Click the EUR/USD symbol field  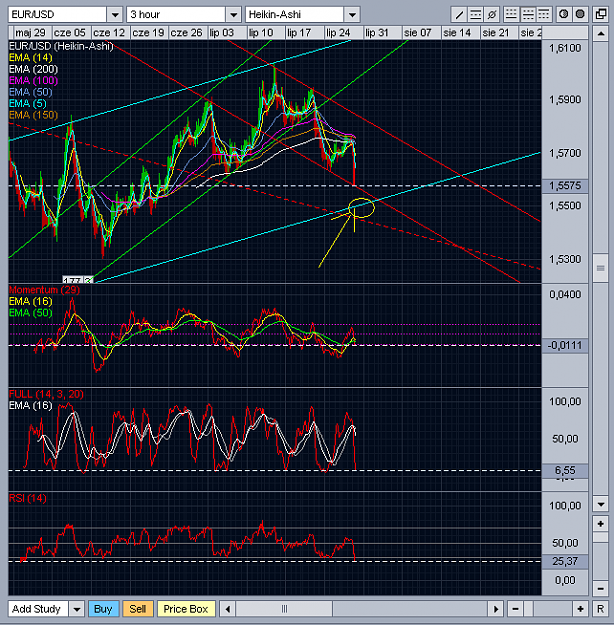57,15
